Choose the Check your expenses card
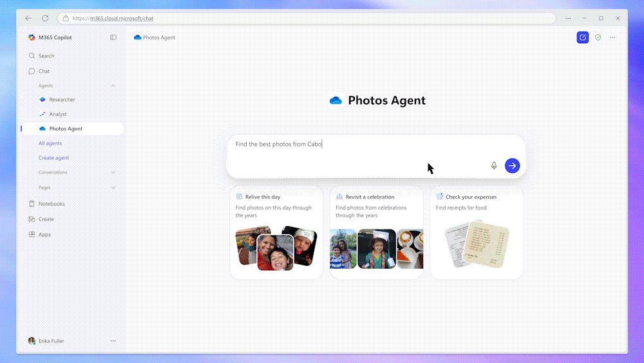Image resolution: width=644 pixels, height=363 pixels. click(477, 232)
